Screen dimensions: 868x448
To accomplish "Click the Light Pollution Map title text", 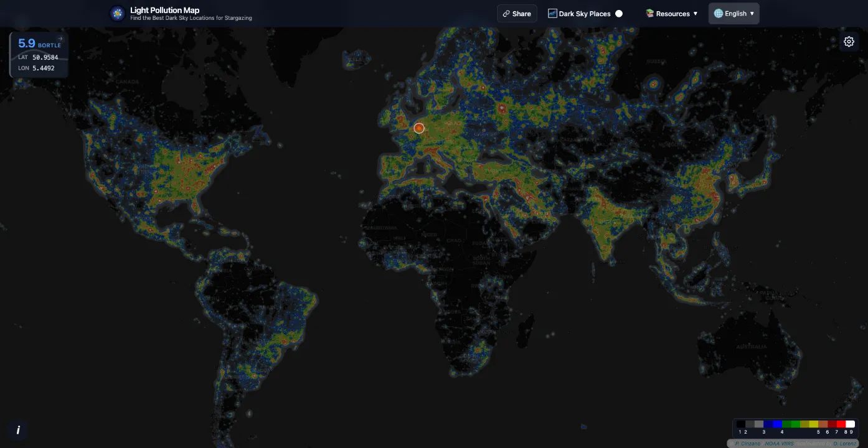I will tap(164, 9).
